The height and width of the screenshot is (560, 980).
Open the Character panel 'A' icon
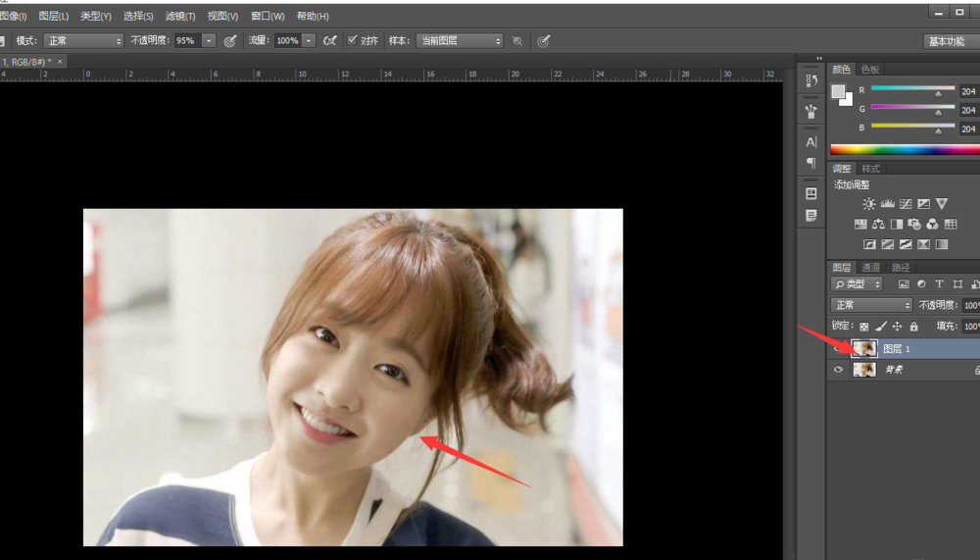810,142
